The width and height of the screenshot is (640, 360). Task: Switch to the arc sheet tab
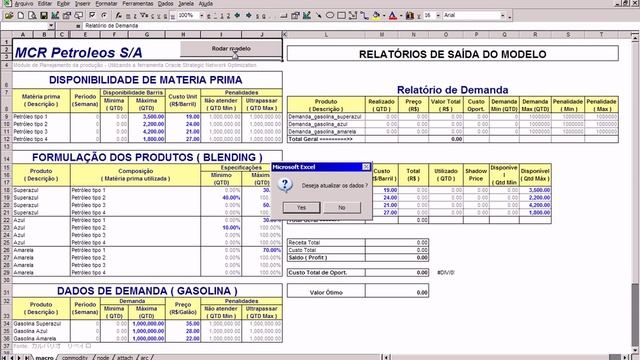(x=144, y=358)
